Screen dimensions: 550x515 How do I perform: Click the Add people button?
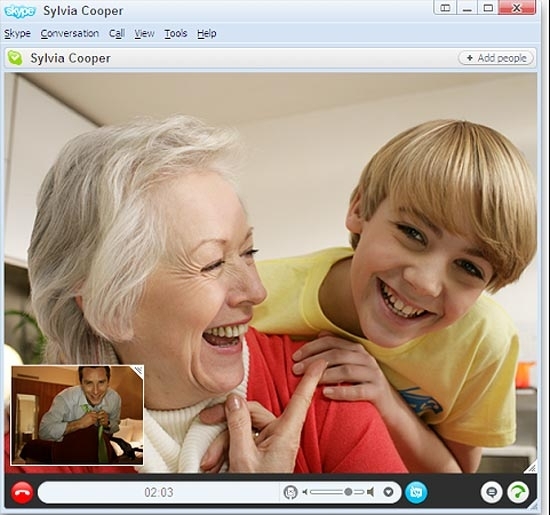[496, 58]
